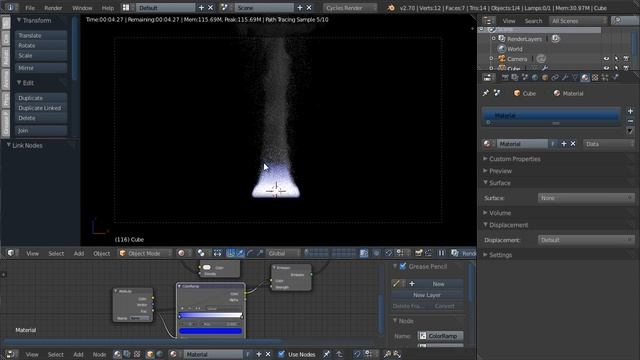
Task: Click the Node Editor editor type icon
Action: [11, 354]
